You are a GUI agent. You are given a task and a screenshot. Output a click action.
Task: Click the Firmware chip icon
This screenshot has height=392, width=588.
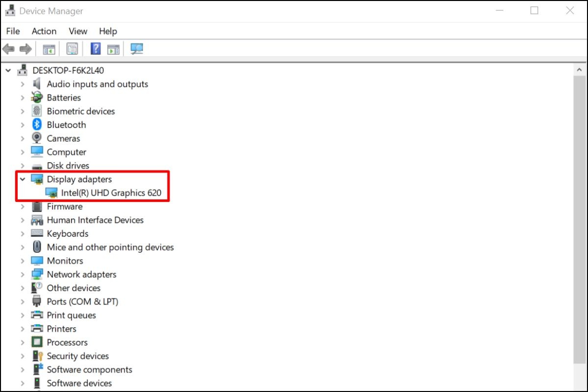(37, 206)
